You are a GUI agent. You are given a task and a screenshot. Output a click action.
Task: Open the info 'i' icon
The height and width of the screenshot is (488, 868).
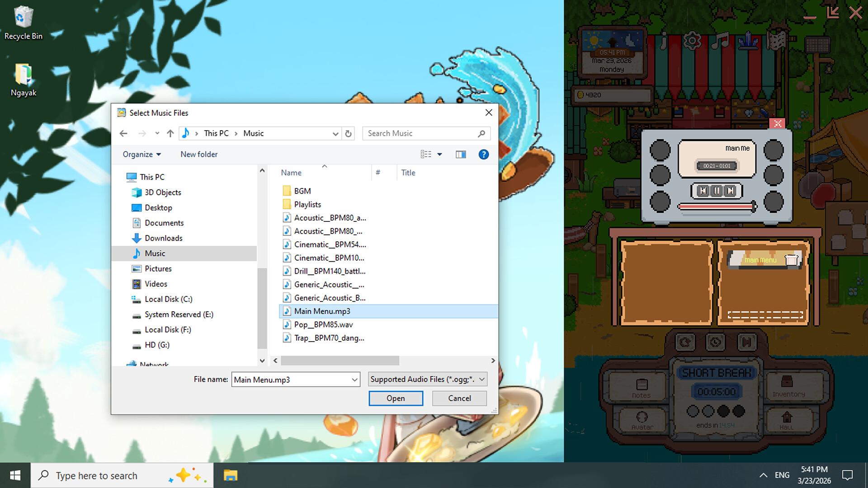(x=663, y=41)
